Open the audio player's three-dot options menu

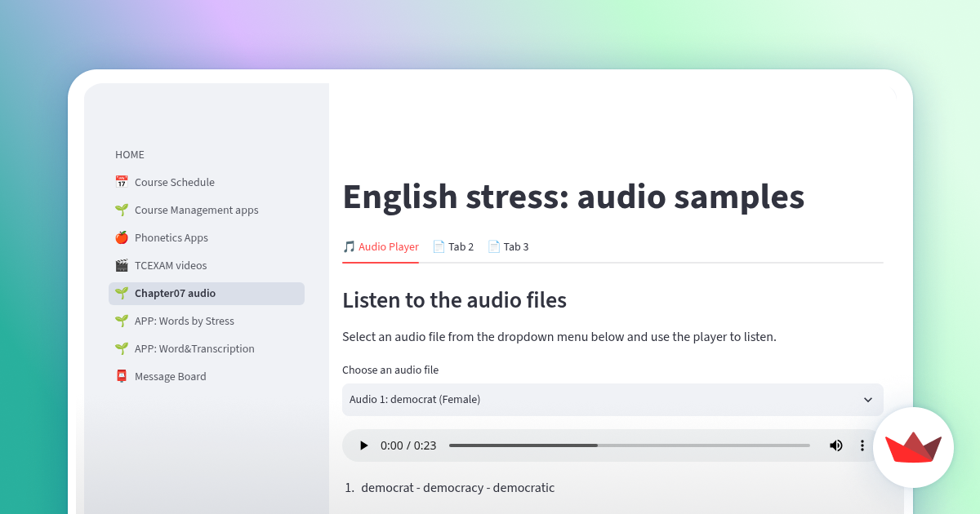click(x=862, y=445)
